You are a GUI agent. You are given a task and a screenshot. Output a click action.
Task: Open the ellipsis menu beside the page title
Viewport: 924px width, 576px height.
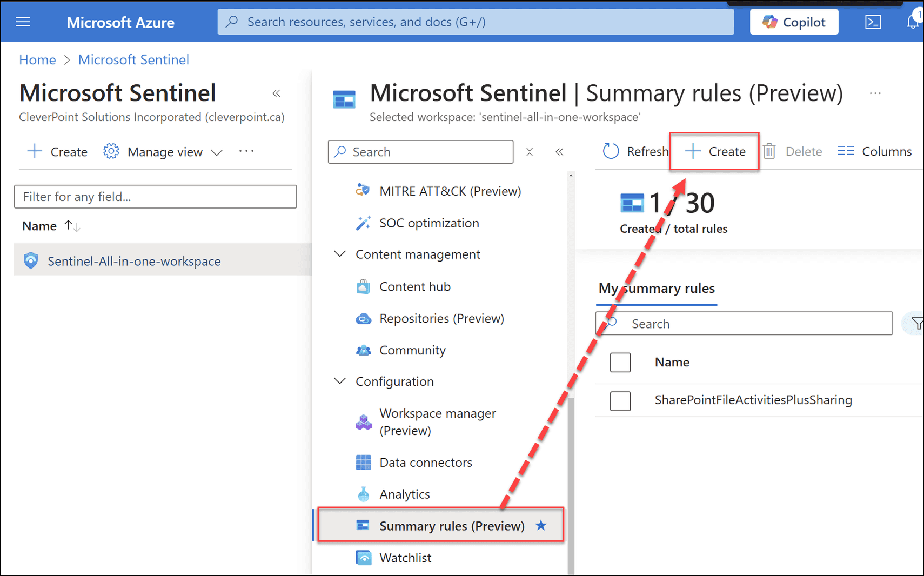875,93
